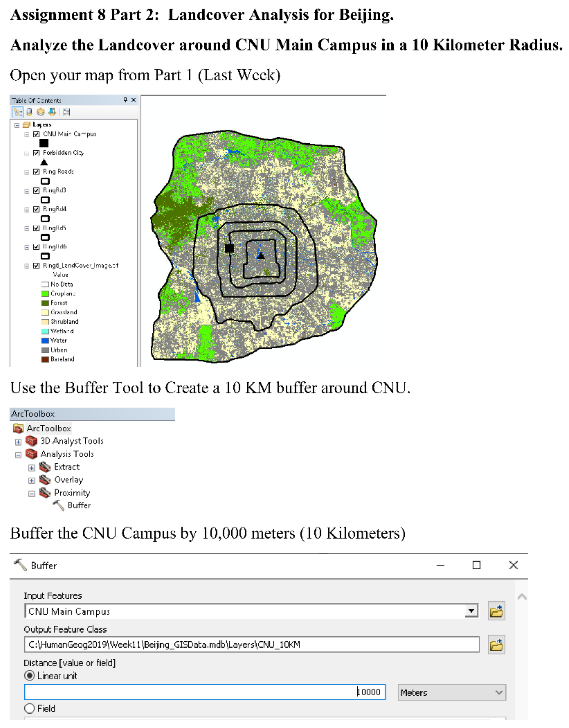Expand the 3D Analyst Tools toolbox

pyautogui.click(x=18, y=442)
